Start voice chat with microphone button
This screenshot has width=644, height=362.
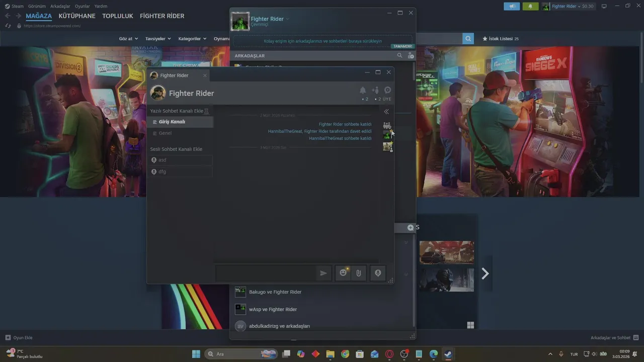(x=378, y=273)
